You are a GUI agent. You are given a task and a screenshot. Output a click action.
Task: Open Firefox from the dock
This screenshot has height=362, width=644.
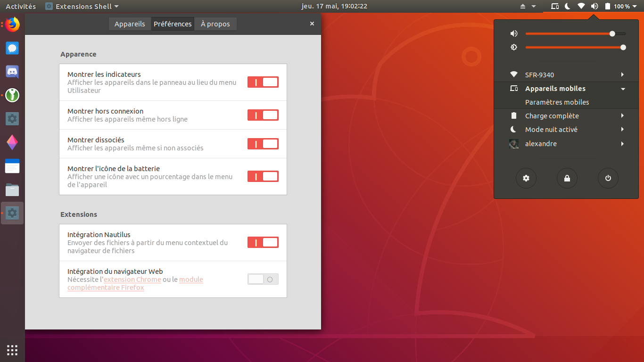[13, 24]
